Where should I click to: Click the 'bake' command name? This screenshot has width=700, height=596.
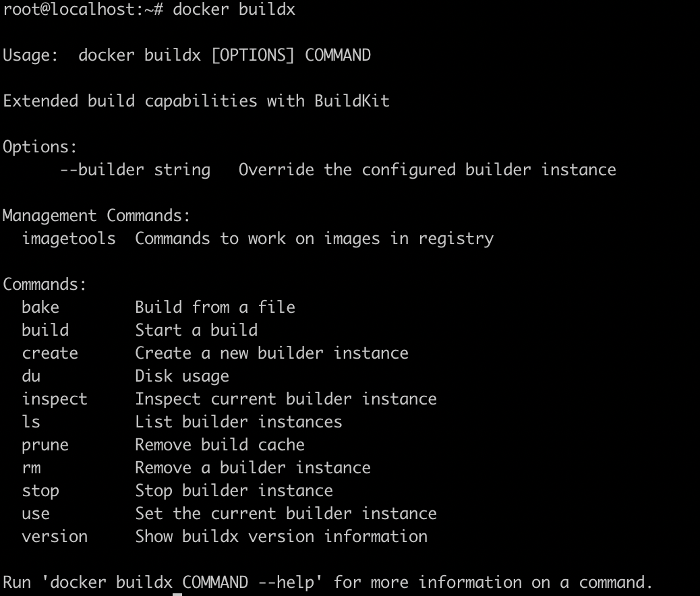[x=40, y=307]
